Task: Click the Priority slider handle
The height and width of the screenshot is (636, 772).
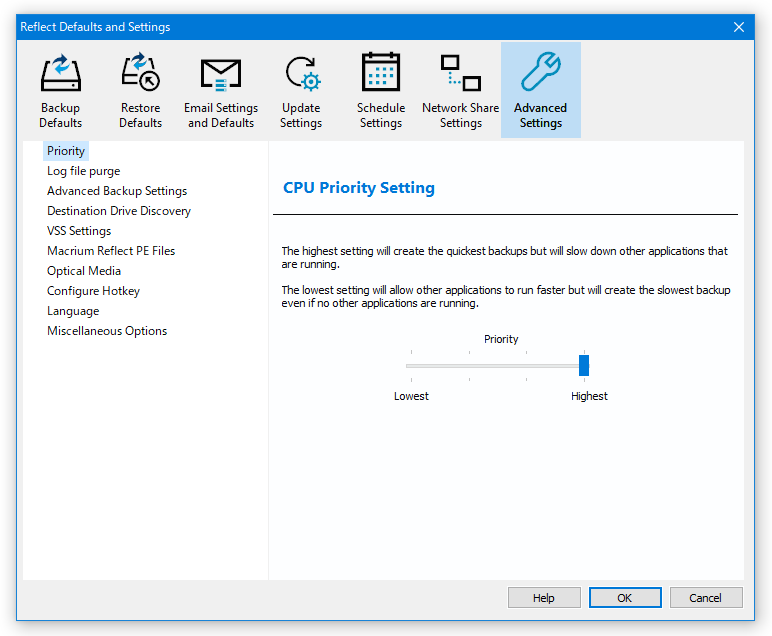Action: pyautogui.click(x=584, y=366)
